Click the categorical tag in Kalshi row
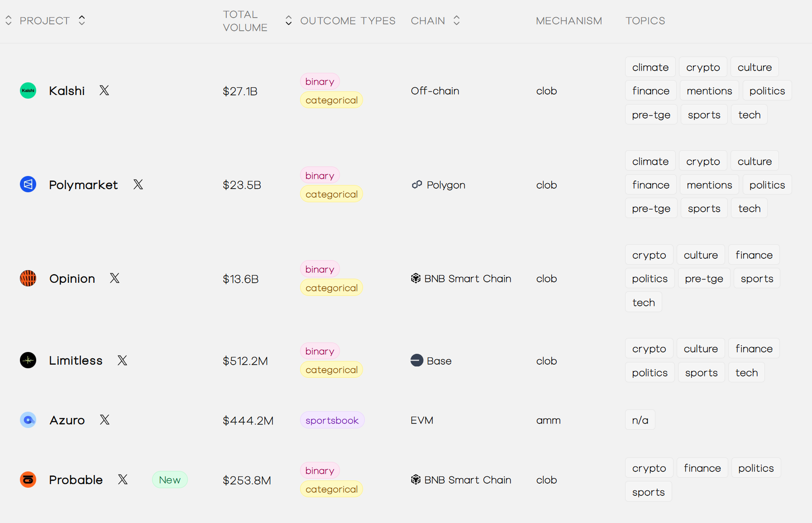The image size is (812, 523). (x=332, y=100)
